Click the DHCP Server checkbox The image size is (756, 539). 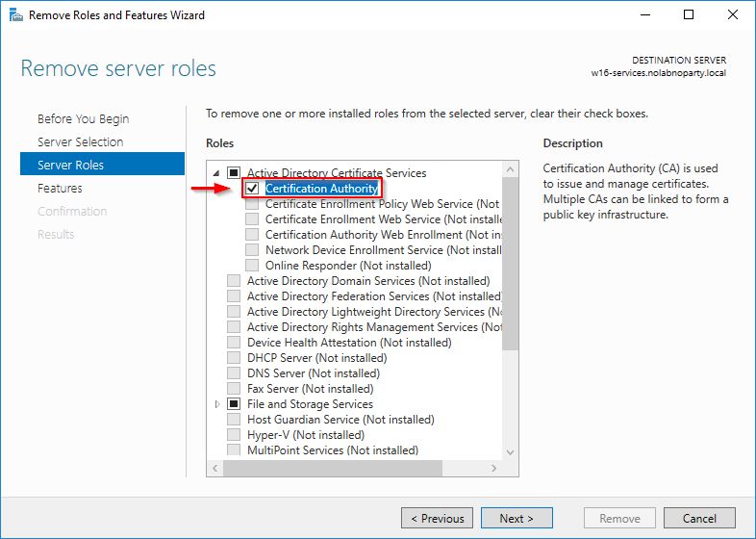point(234,357)
